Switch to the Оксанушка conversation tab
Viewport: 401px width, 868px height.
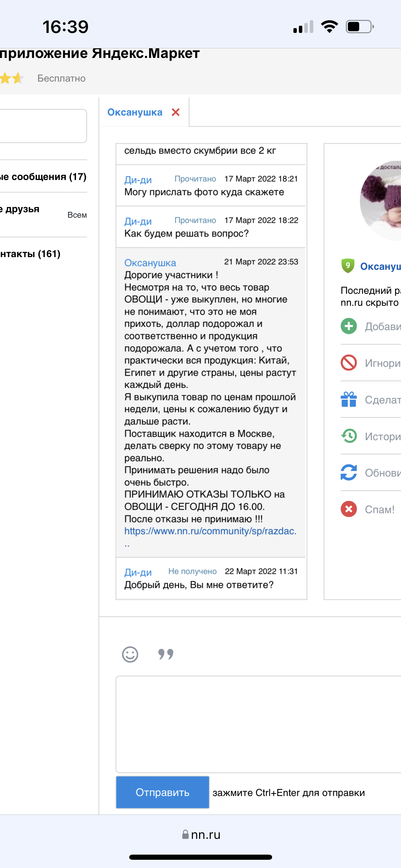pos(135,112)
